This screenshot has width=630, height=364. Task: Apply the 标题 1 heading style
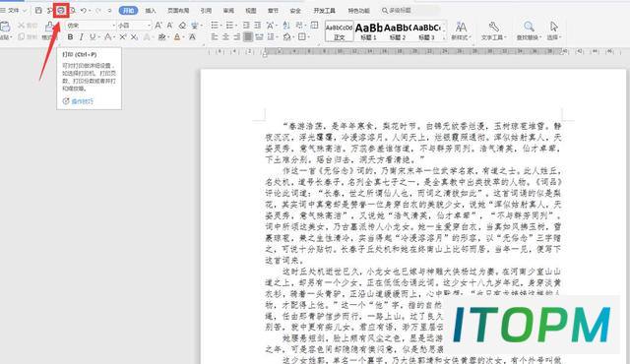click(369, 30)
